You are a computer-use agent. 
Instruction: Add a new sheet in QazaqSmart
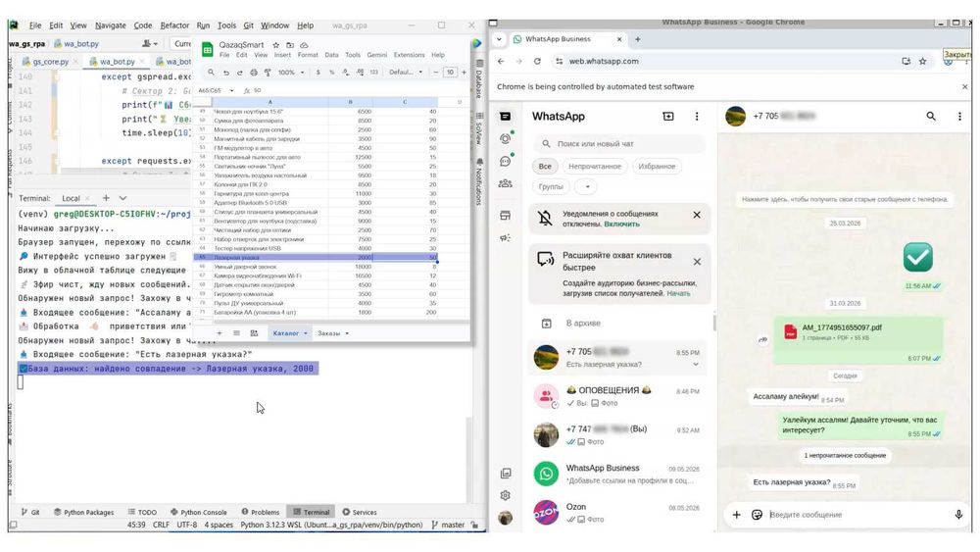pos(220,333)
